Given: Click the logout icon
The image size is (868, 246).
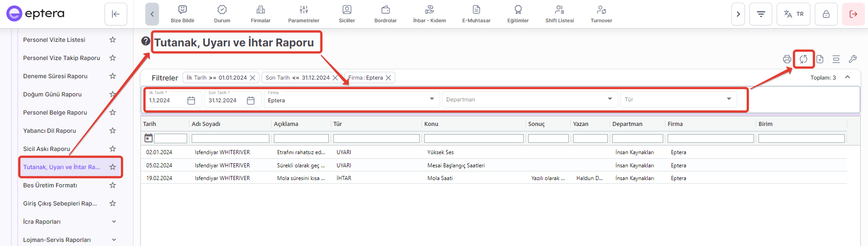Looking at the screenshot, I should [x=853, y=14].
